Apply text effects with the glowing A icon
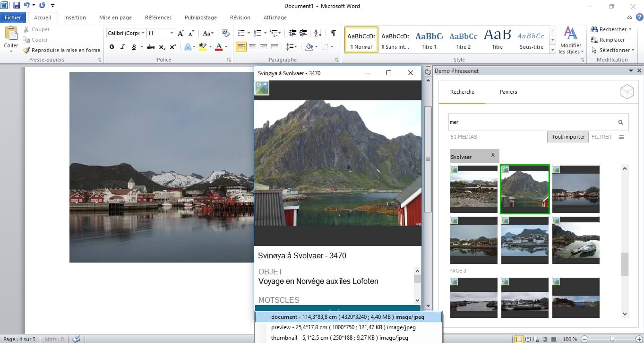 [188, 47]
